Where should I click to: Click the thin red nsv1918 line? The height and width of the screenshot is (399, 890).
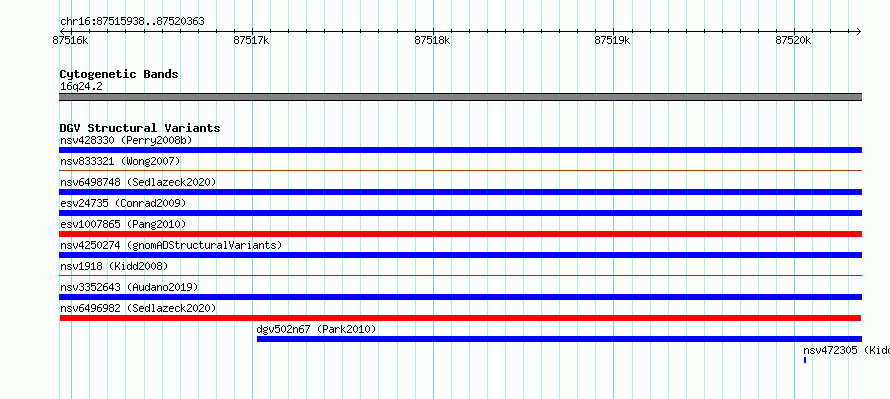(x=460, y=275)
